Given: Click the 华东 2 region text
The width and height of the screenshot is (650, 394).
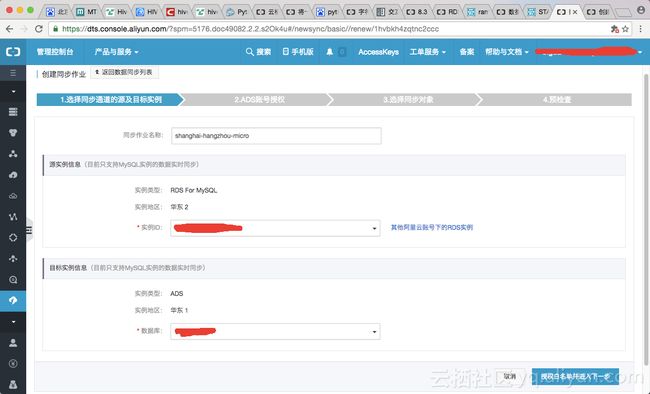Looking at the screenshot, I should tap(179, 207).
